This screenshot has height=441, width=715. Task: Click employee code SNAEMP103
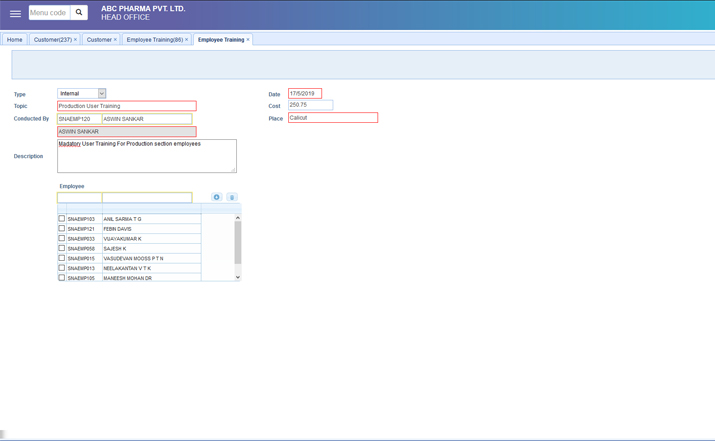click(x=81, y=219)
